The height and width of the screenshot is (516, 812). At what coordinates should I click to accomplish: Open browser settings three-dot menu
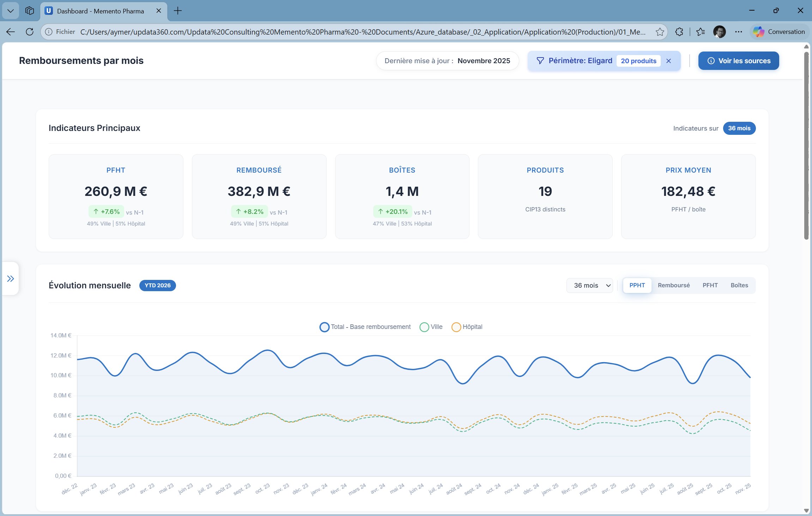738,32
